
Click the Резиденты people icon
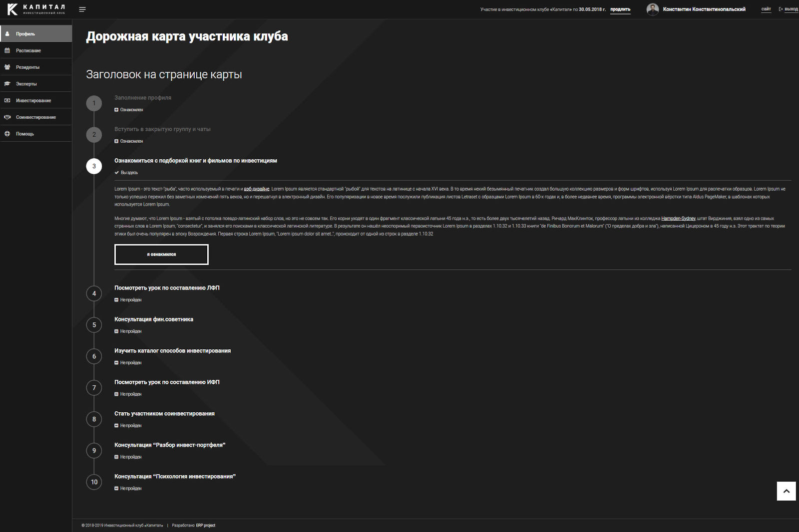(7, 67)
